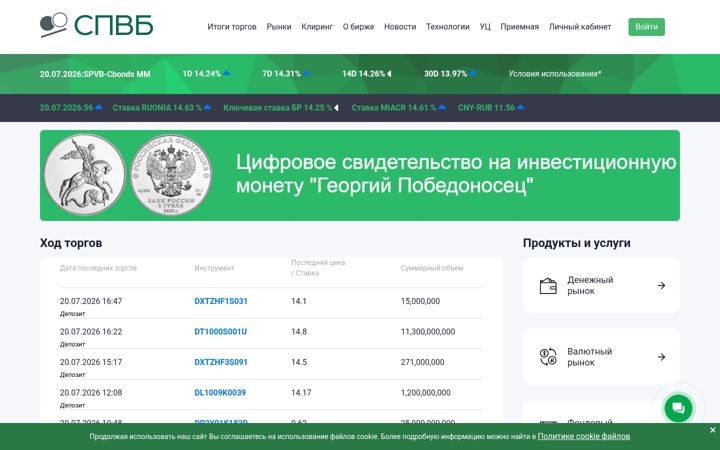The height and width of the screenshot is (450, 720).
Task: Open the Условия использования link
Action: click(555, 73)
